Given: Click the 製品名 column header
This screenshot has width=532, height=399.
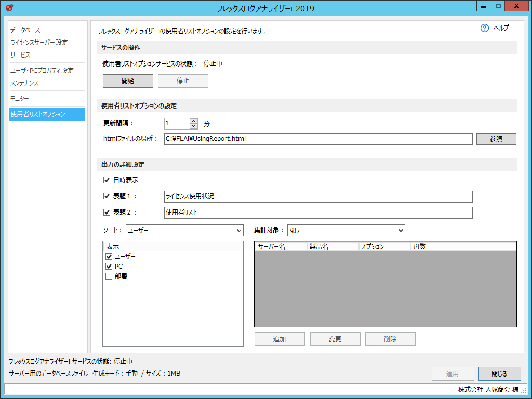Looking at the screenshot, I should coord(333,247).
